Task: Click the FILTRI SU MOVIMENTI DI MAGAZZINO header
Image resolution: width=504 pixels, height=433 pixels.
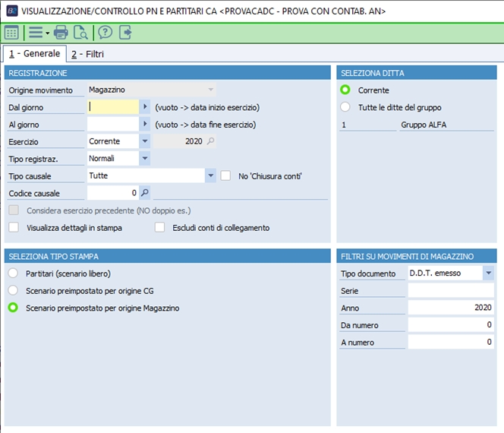Action: (x=417, y=256)
